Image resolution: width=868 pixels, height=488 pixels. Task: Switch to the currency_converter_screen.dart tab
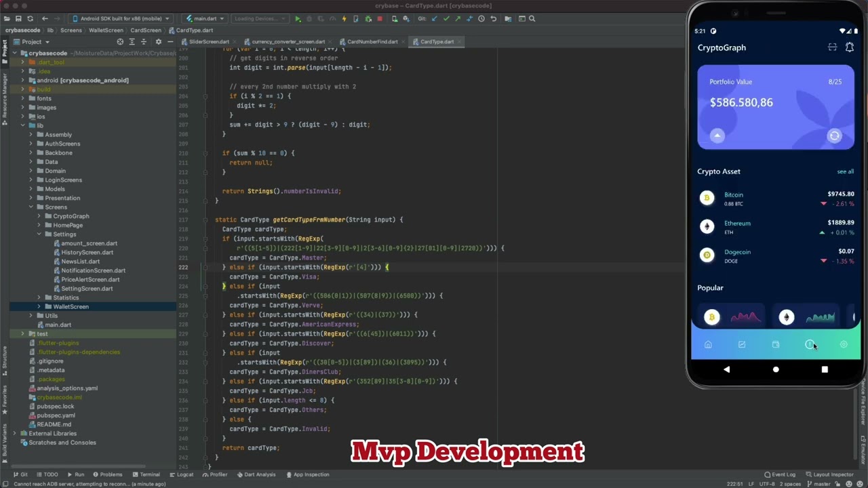tap(288, 42)
